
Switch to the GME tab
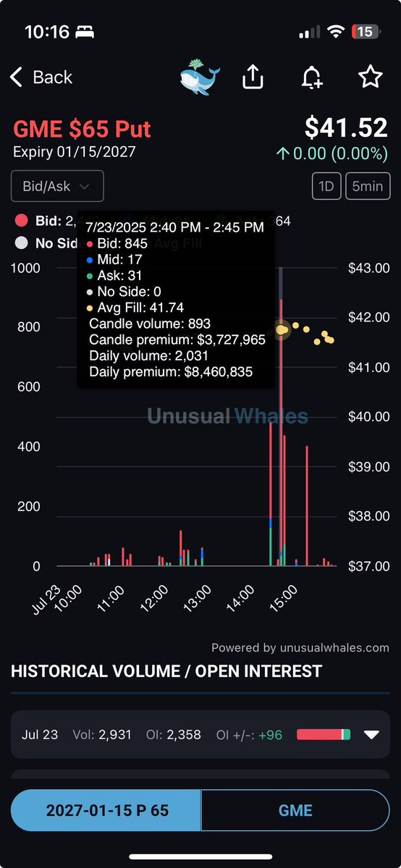coord(295,810)
